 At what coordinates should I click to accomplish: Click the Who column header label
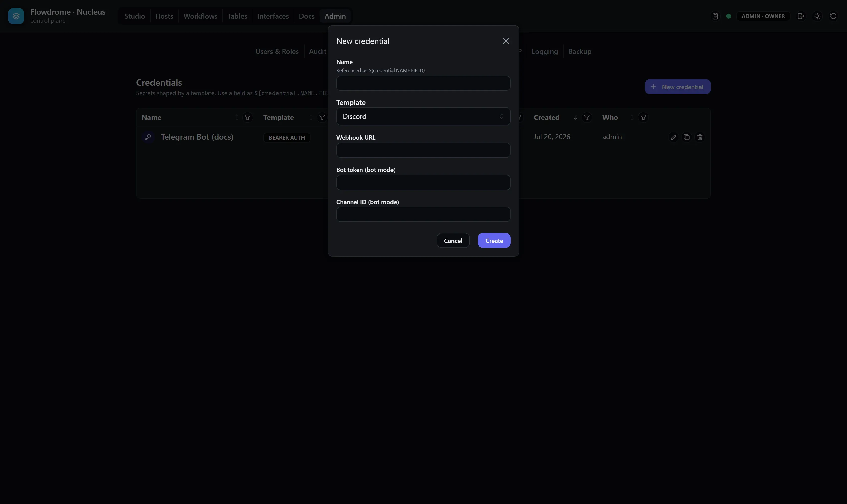(x=610, y=117)
